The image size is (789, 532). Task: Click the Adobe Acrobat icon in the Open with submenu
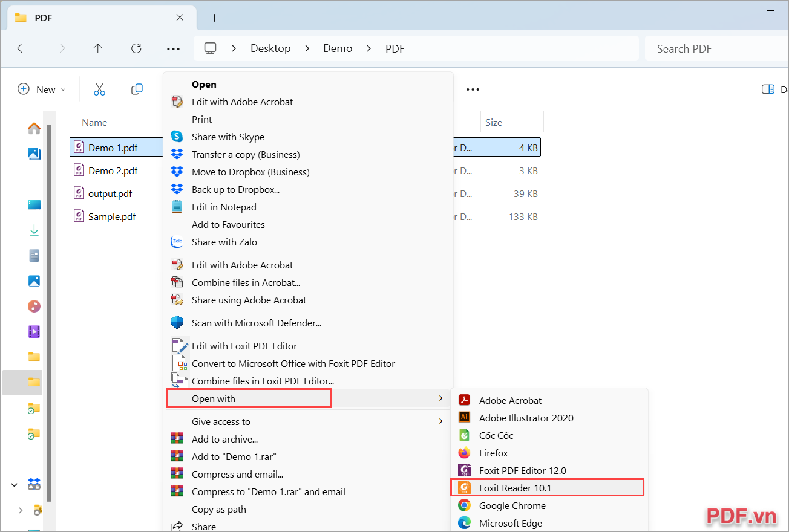[x=464, y=400]
